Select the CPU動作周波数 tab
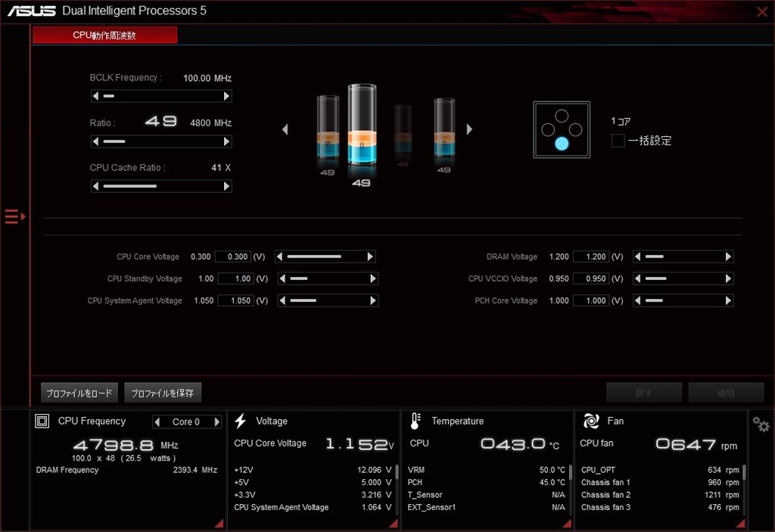The width and height of the screenshot is (775, 532). 104,34
